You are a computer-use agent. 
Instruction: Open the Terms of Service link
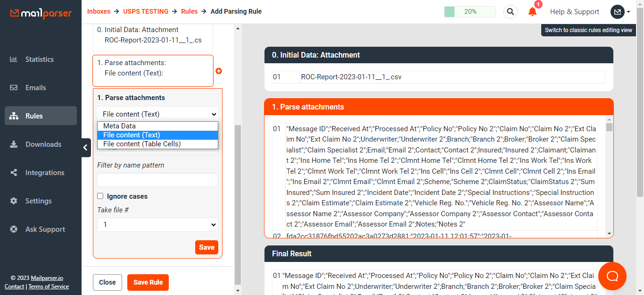tap(49, 287)
